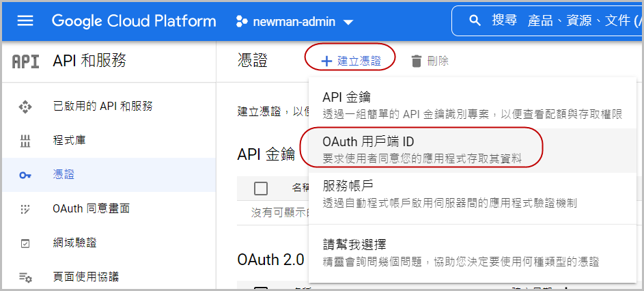644x291 pixels.
Task: Click the 建立憑證 create credentials button
Action: [351, 61]
